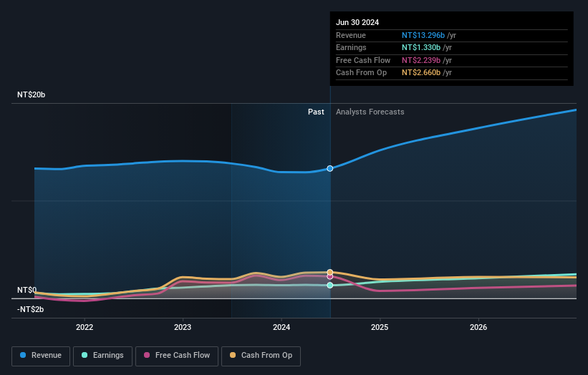Toggle the Cash From Op legend button
Viewport: 588px width, 375px height.
point(261,356)
